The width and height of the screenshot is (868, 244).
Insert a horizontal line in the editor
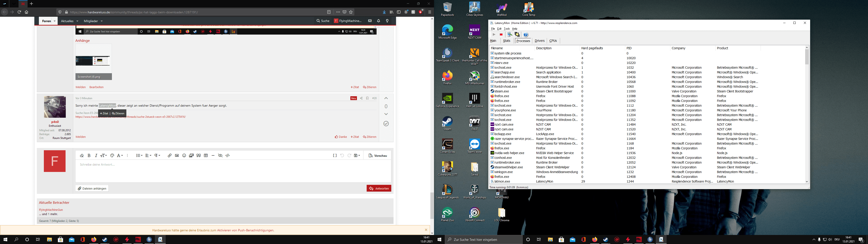[213, 155]
